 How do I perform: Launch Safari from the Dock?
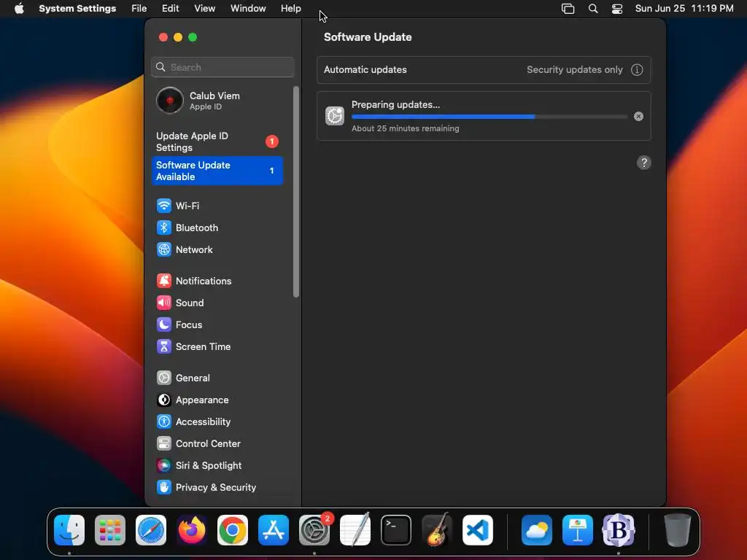pos(151,530)
